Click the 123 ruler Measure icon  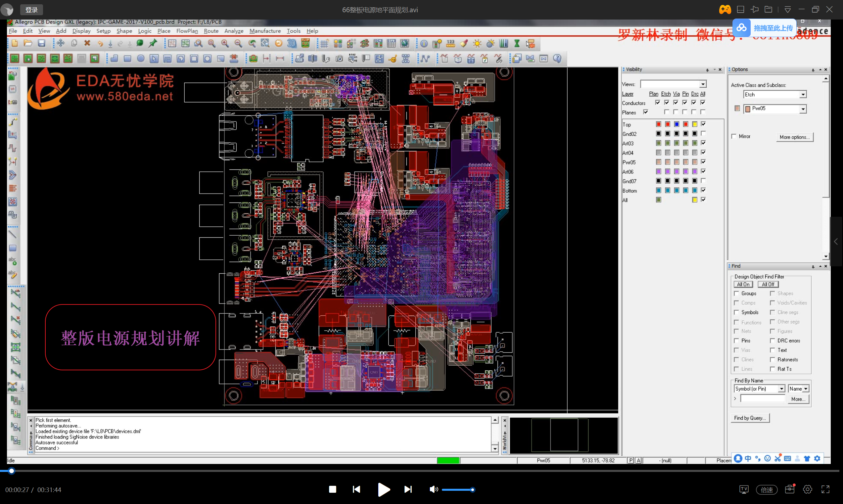450,43
